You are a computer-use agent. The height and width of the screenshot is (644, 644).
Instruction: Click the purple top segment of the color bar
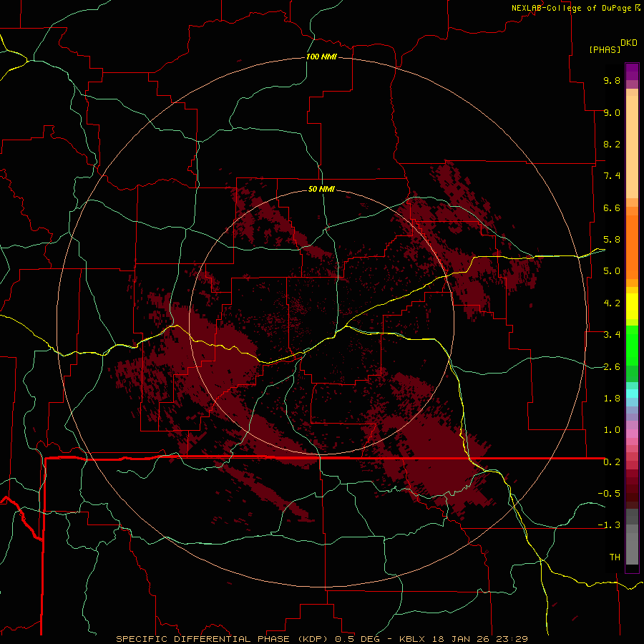click(632, 72)
